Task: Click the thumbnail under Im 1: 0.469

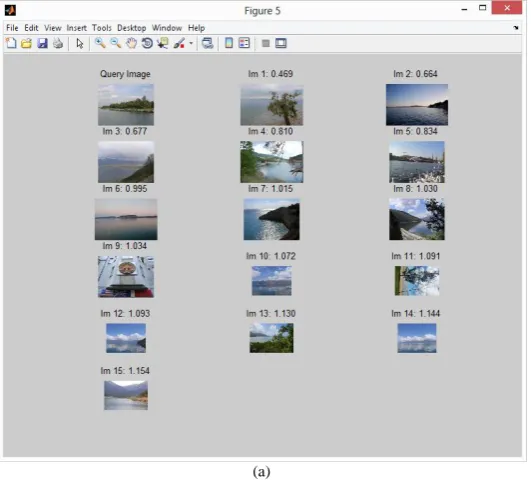Action: (272, 105)
